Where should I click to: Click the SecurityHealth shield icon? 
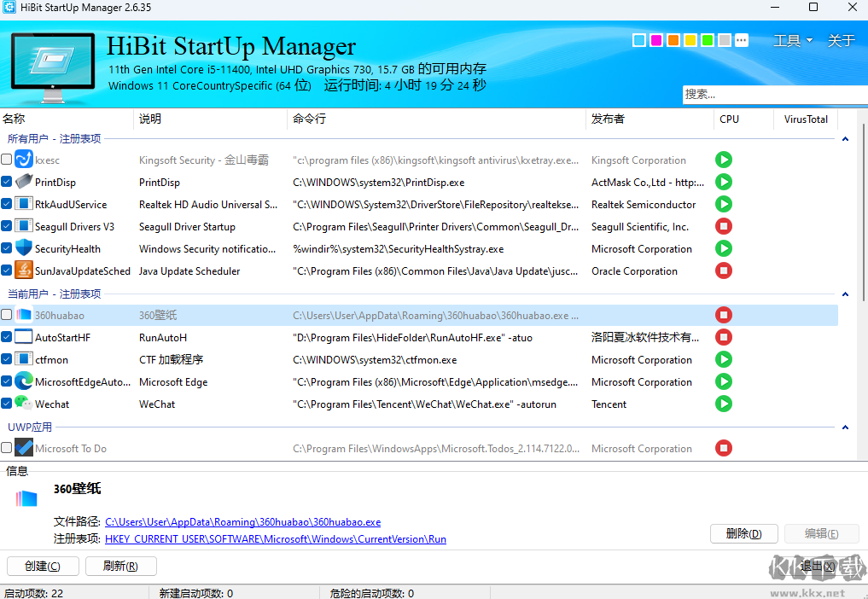click(x=24, y=248)
